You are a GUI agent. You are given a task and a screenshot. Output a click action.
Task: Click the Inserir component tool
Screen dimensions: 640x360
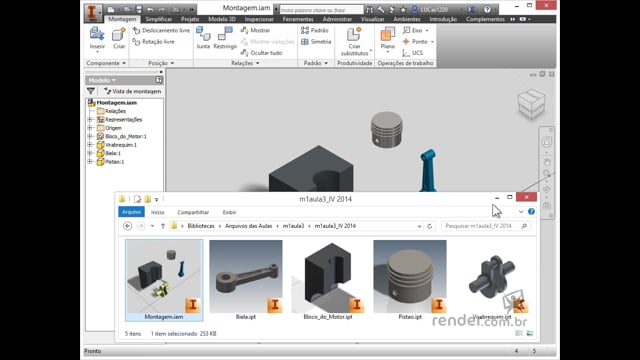[97, 38]
